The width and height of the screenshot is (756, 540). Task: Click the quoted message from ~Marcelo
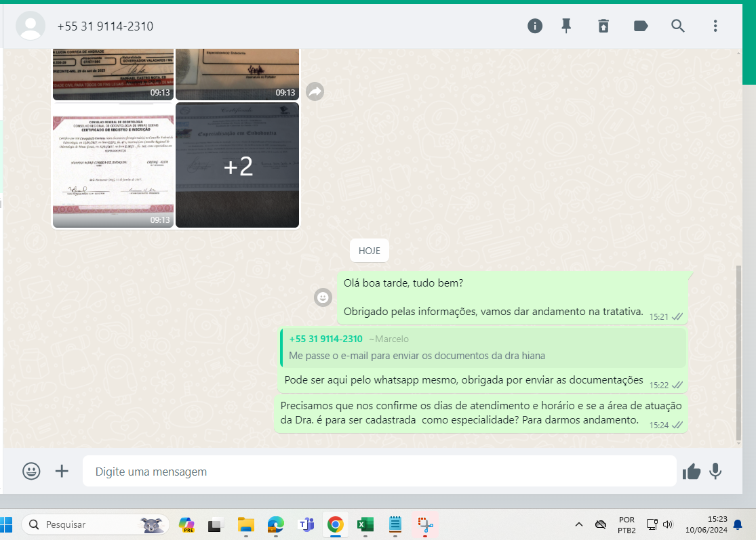pyautogui.click(x=483, y=348)
